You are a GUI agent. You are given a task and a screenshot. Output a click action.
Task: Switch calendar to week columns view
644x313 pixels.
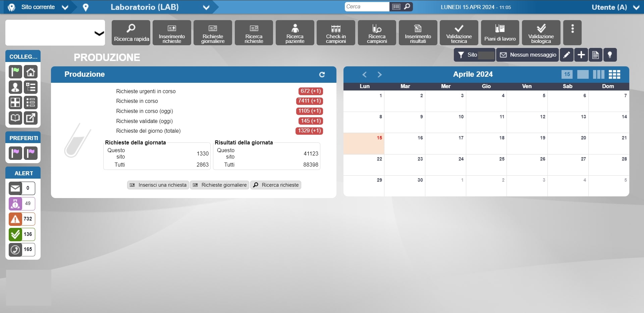[x=598, y=74]
